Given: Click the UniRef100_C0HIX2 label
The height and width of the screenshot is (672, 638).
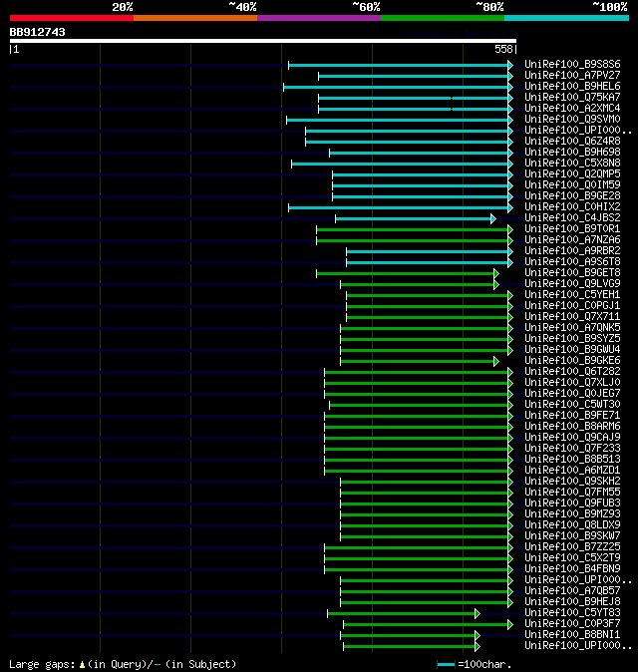Looking at the screenshot, I should (x=572, y=207).
